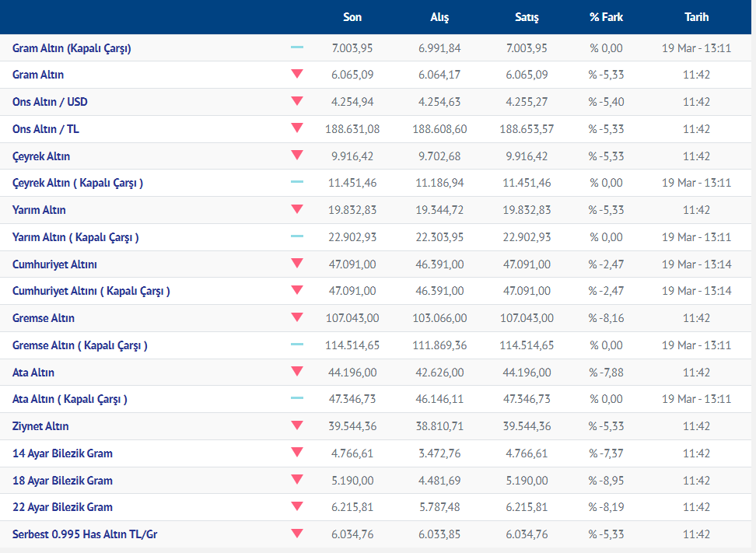This screenshot has height=553, width=756.
Task: Open the 18 Ayar Bilezik Gram link
Action: click(x=62, y=481)
